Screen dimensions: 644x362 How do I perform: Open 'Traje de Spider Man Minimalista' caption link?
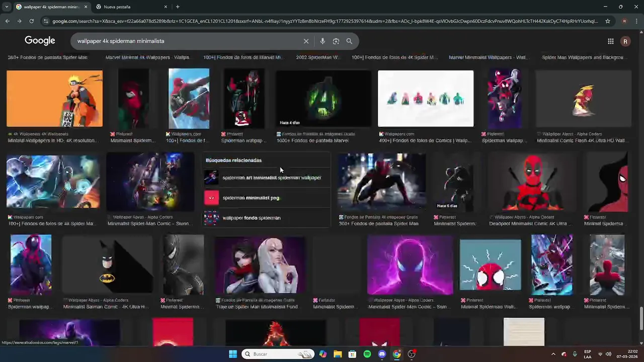coord(257,307)
